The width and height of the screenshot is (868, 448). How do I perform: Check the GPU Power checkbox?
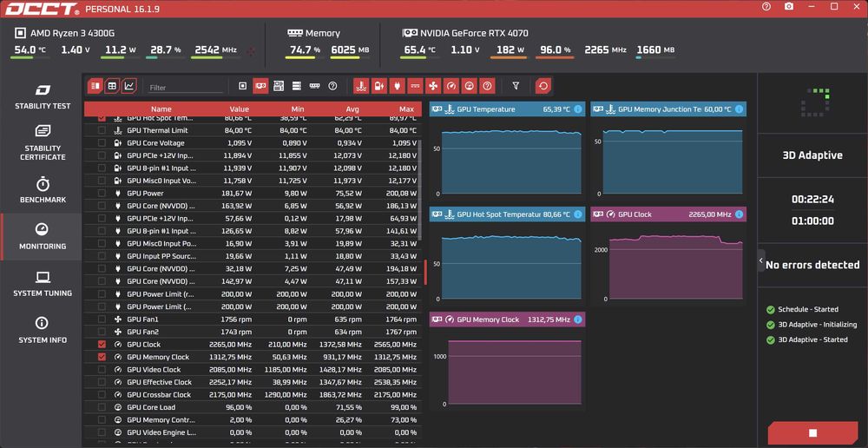click(102, 194)
